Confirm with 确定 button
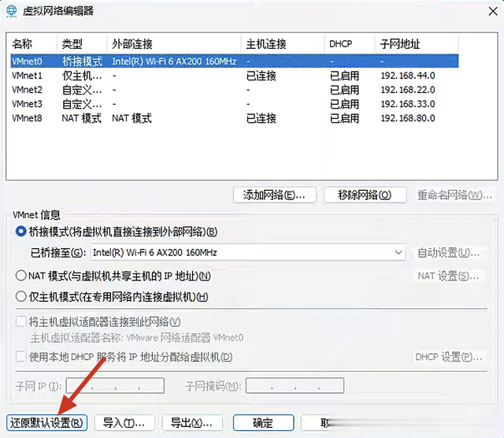Image resolution: width=504 pixels, height=438 pixels. pyautogui.click(x=263, y=422)
